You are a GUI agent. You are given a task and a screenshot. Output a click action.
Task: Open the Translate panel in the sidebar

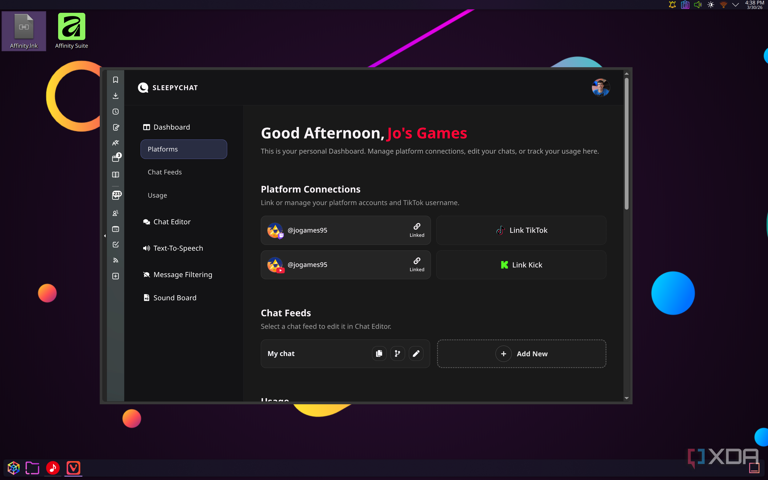[x=116, y=143]
